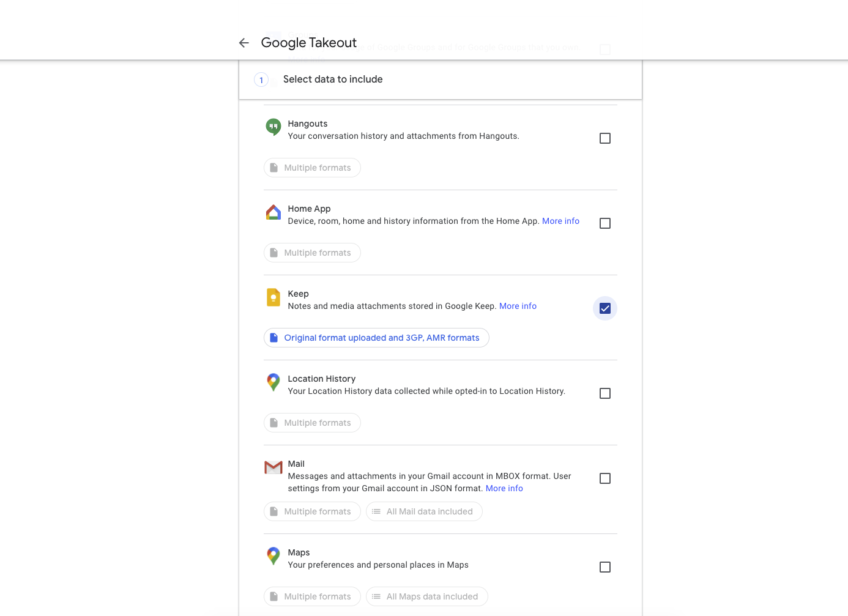Open Multiple formats under Hangouts
Viewport: 848px width, 616px height.
[x=312, y=168]
